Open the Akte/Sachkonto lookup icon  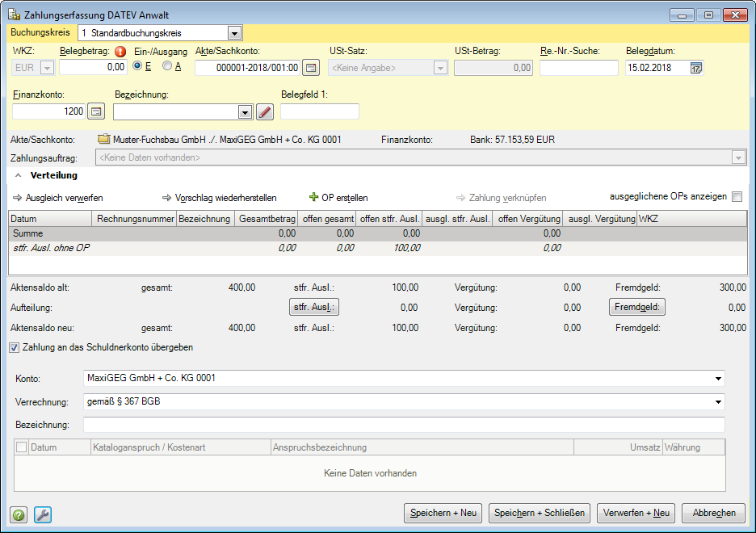click(x=311, y=68)
